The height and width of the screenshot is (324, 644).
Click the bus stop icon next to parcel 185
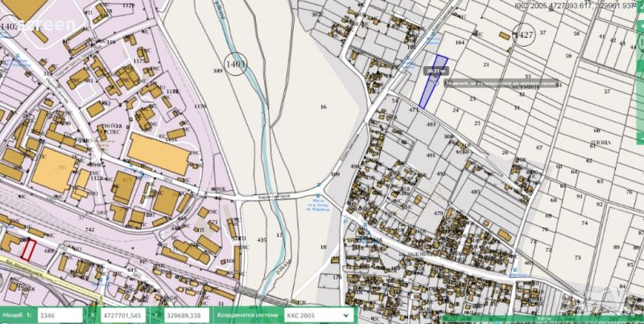(x=408, y=58)
